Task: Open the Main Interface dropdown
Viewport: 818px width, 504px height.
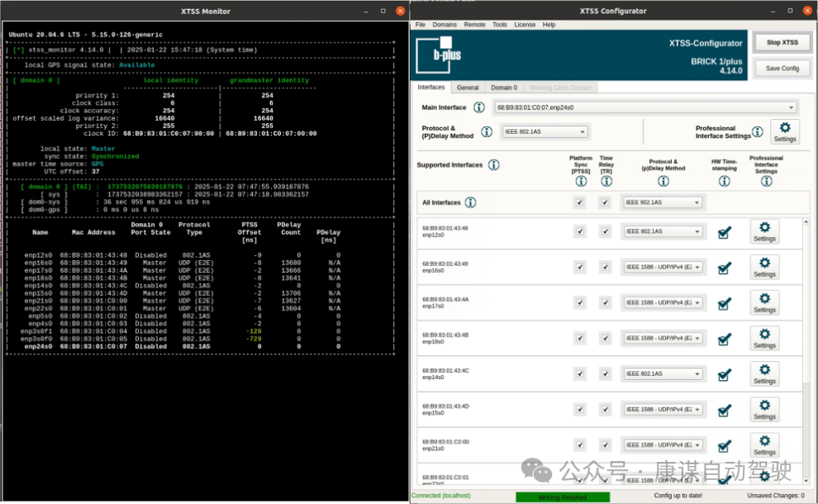Action: (x=646, y=107)
